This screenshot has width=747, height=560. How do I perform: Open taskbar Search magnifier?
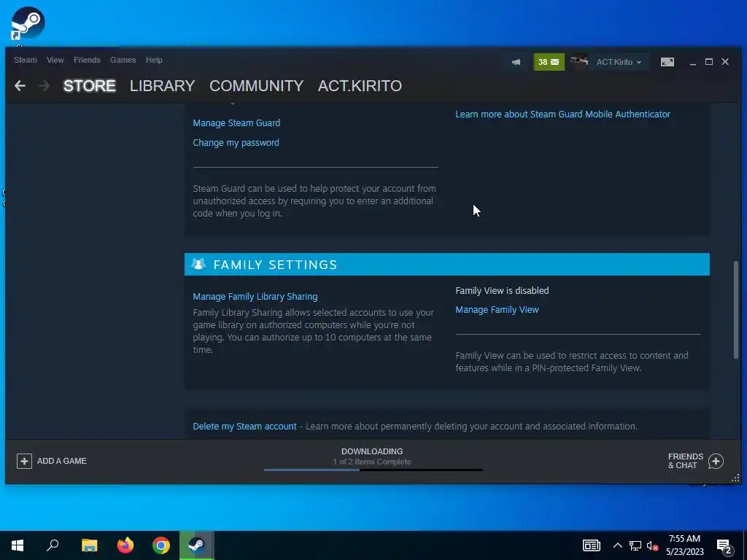point(53,545)
